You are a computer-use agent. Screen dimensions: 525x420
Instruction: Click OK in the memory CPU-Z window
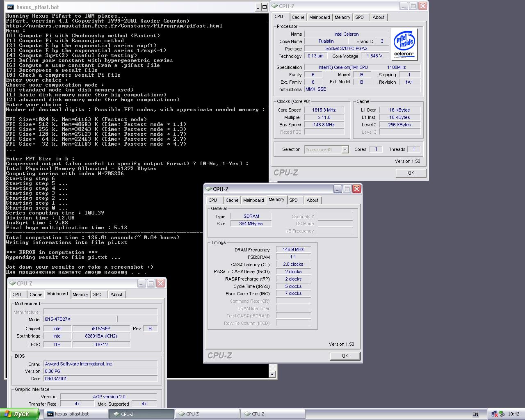tap(345, 356)
